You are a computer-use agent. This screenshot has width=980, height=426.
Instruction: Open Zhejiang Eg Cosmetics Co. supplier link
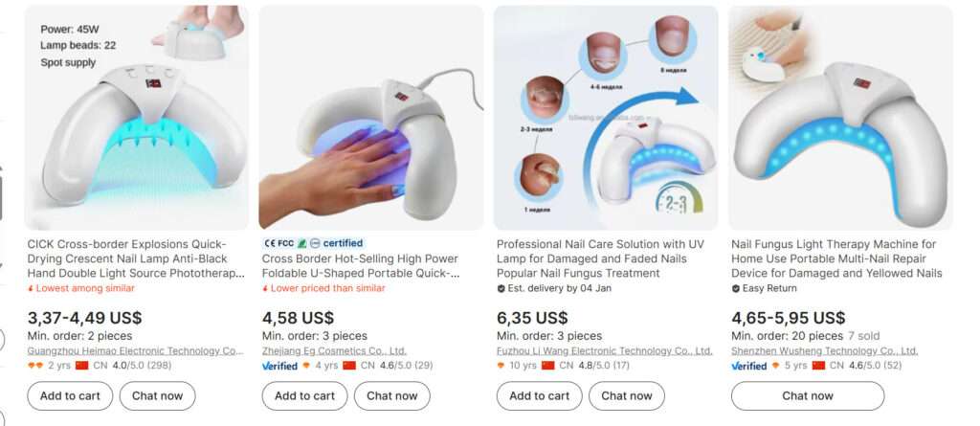point(334,351)
